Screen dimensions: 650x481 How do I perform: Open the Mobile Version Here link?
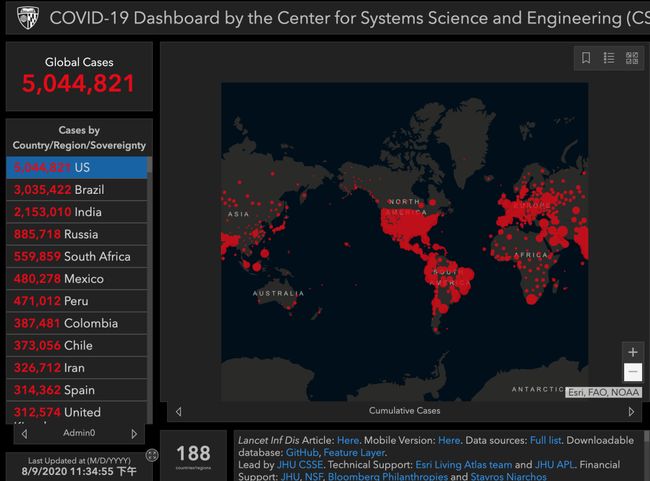(449, 440)
